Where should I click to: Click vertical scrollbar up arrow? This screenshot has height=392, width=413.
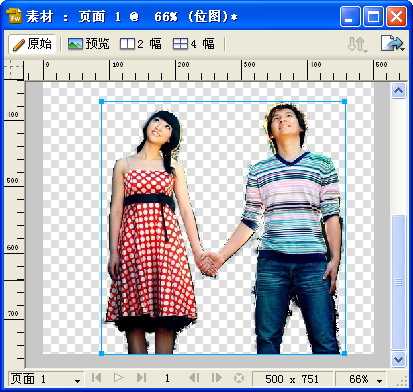399,90
